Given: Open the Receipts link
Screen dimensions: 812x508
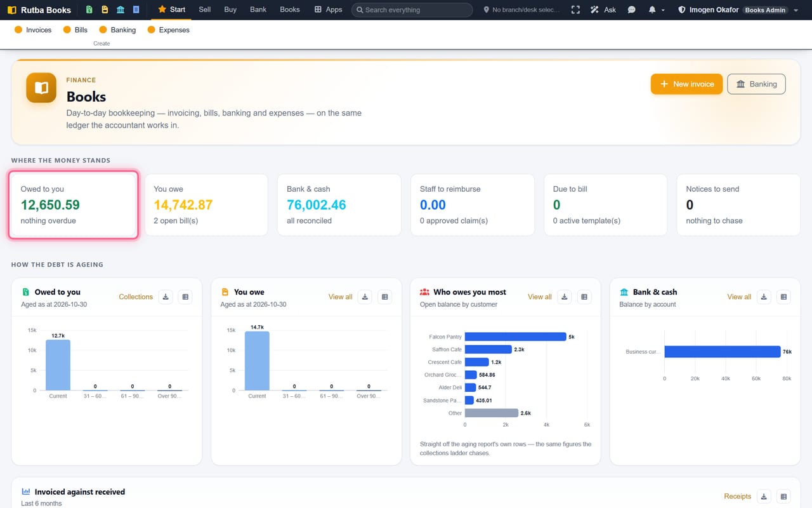Looking at the screenshot, I should pos(737,497).
